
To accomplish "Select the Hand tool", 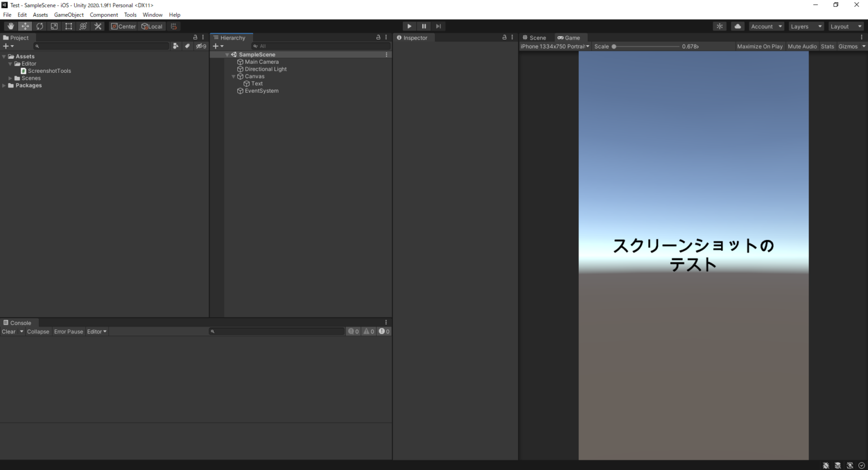I will tap(11, 27).
